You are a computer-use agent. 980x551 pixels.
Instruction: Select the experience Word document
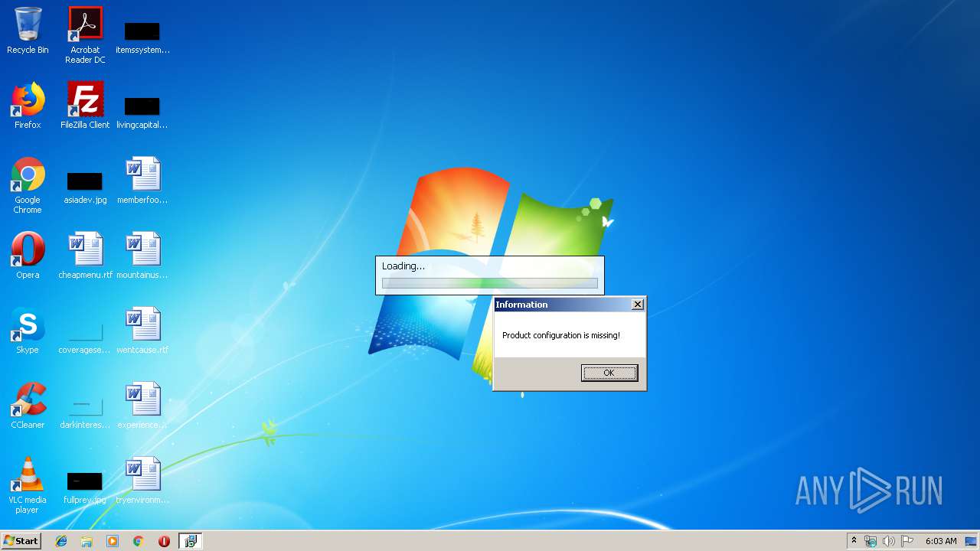click(142, 406)
